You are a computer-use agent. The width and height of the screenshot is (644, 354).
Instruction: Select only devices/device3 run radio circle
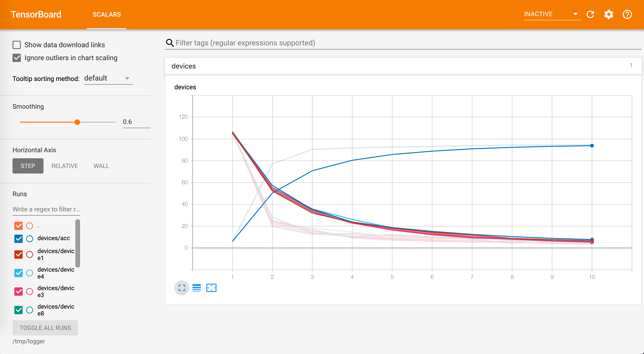(30, 292)
